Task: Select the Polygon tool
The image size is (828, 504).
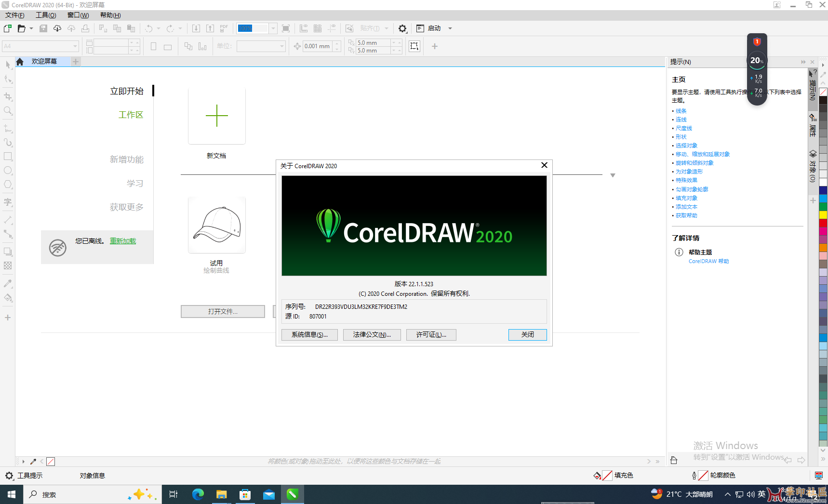Action: tap(8, 185)
